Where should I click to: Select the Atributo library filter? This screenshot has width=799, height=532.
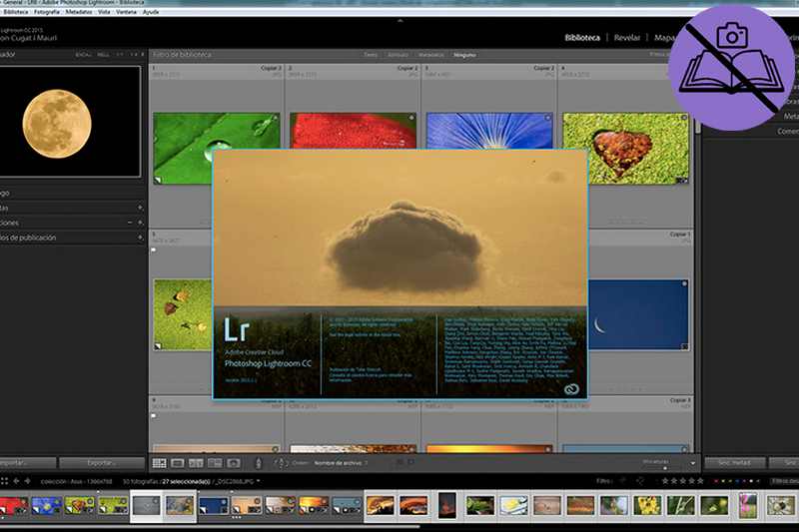tap(398, 55)
